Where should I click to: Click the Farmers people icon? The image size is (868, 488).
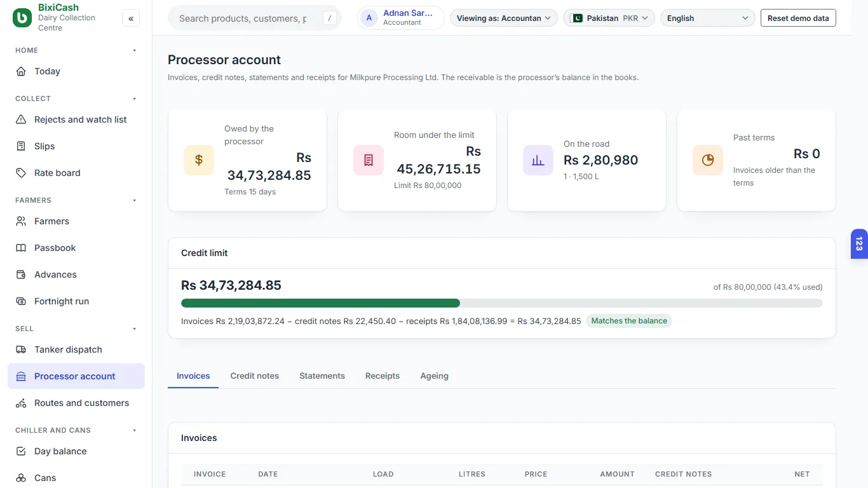tap(21, 221)
